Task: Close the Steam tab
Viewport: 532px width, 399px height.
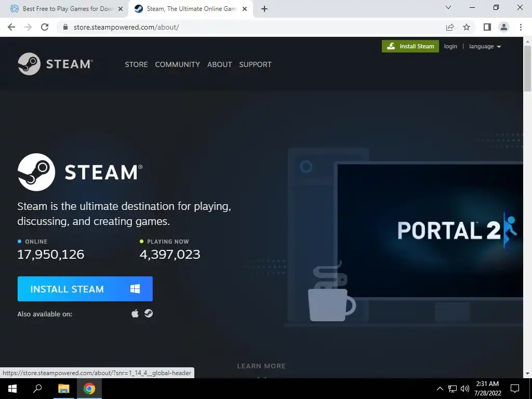Action: pos(245,9)
